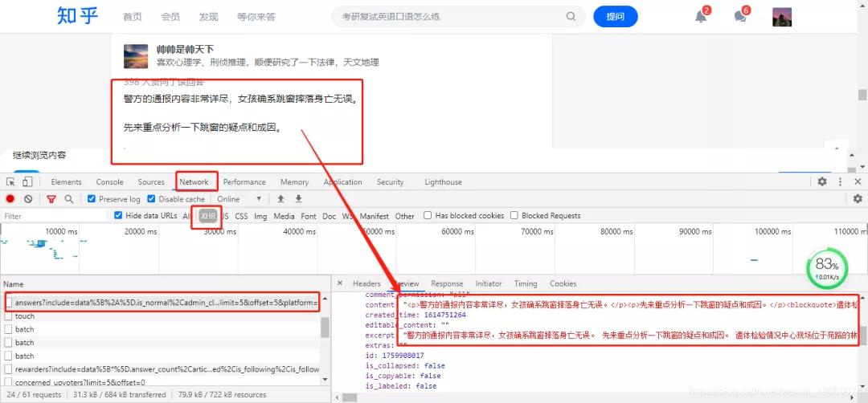This screenshot has height=403, width=868.
Task: Open the Timing detail tab
Action: (x=526, y=283)
